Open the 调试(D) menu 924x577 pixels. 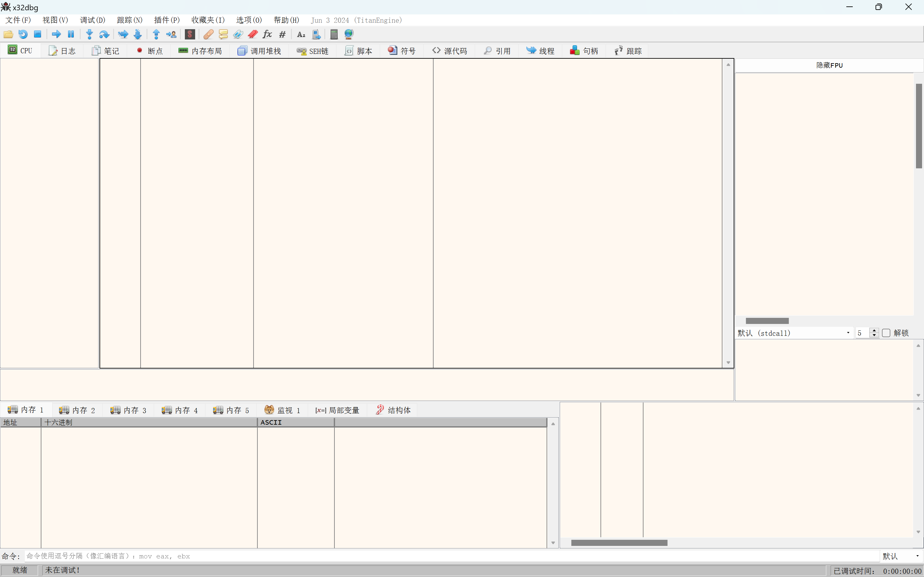[x=92, y=20]
